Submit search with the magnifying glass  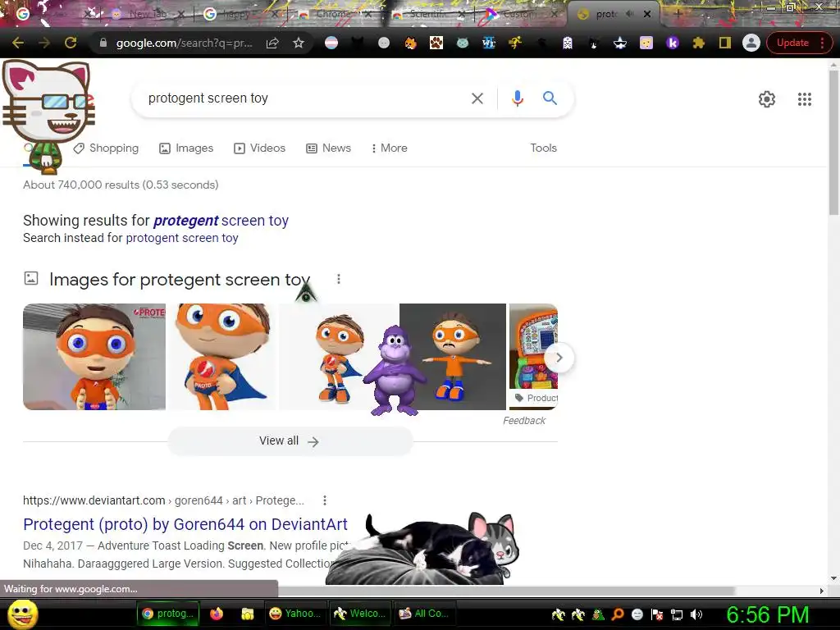pos(550,98)
